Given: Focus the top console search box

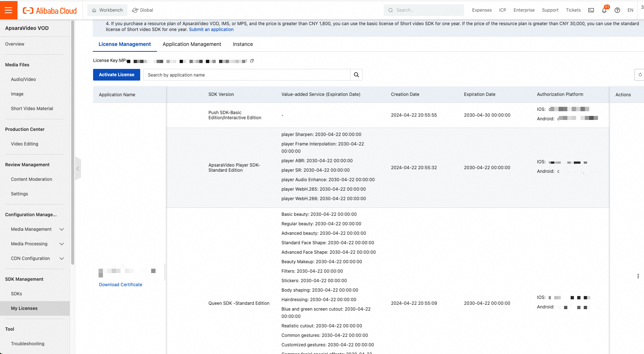Looking at the screenshot, I should tap(423, 10).
